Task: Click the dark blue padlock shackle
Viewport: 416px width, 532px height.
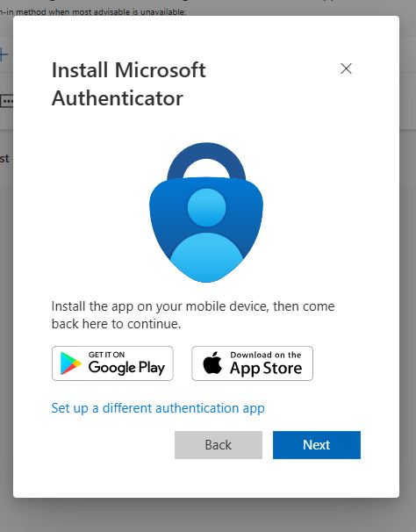Action: click(206, 161)
